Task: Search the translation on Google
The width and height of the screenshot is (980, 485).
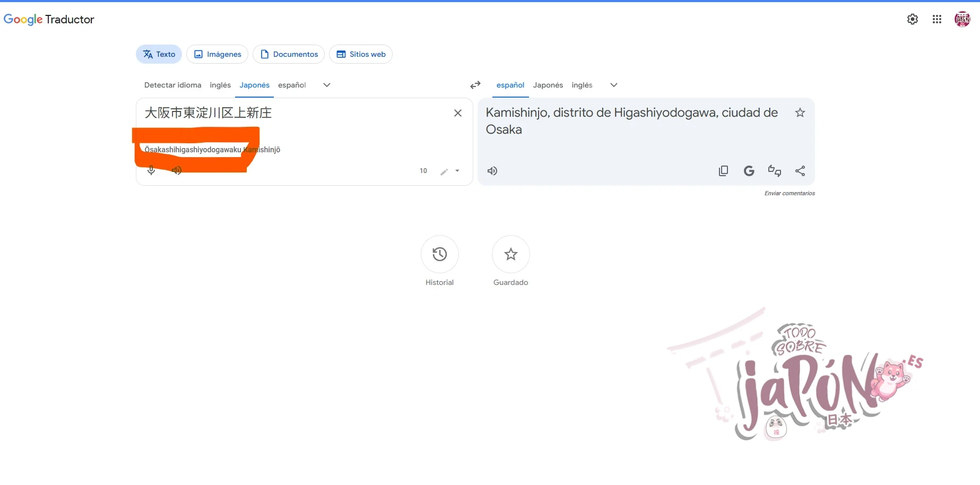Action: tap(749, 171)
